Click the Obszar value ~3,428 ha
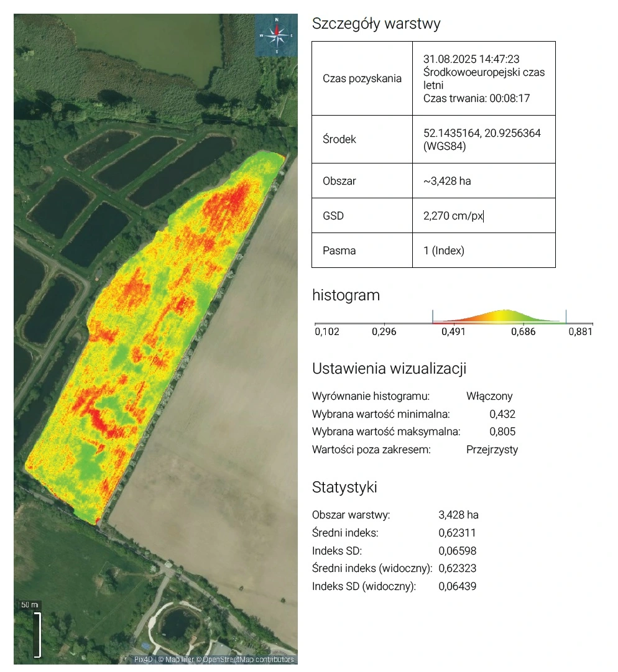Viewport: 618px width, 672px height. tap(446, 181)
